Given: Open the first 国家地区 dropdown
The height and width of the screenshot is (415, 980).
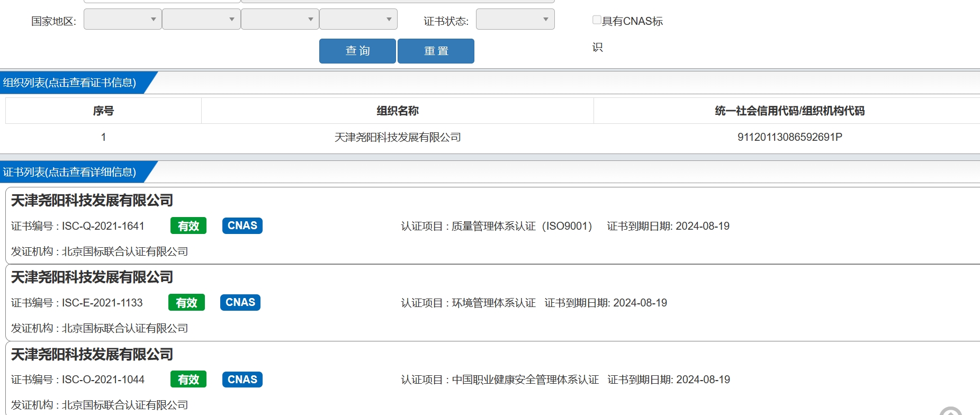Looking at the screenshot, I should (123, 19).
